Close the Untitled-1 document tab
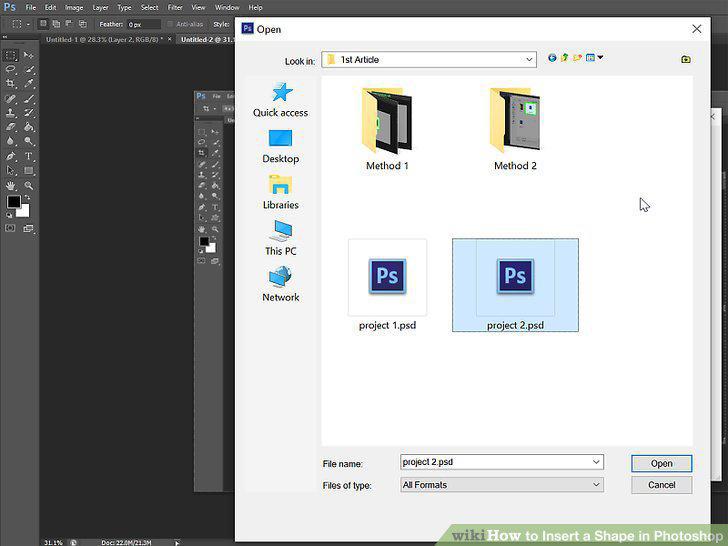This screenshot has height=546, width=728. click(x=169, y=39)
